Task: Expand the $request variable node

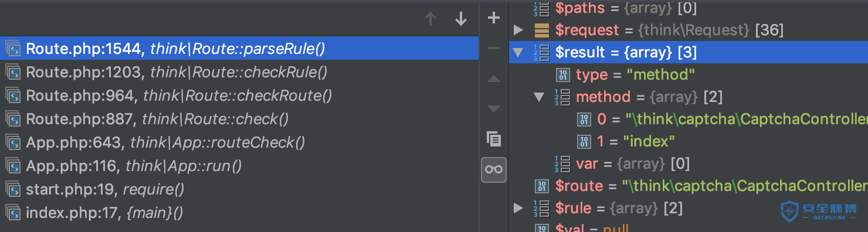Action: tap(518, 30)
